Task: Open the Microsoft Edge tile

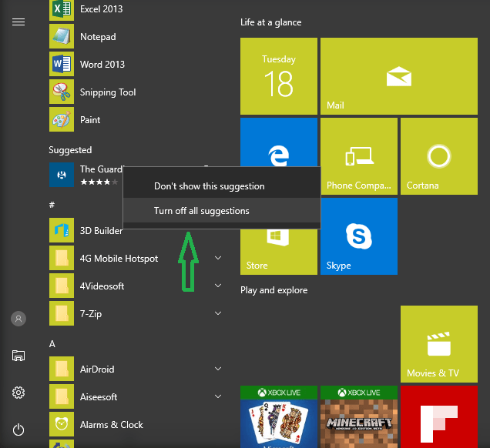Action: (x=279, y=142)
